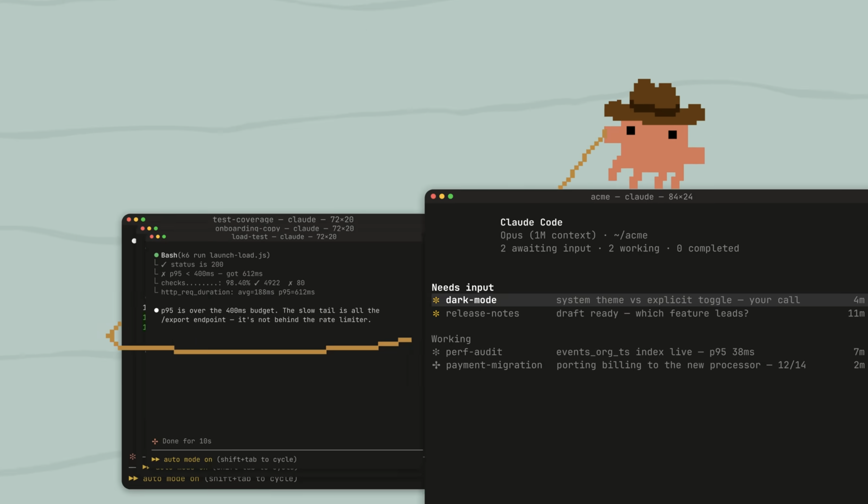Click fast-forward arrows beside load-test auto mode
Viewport: 868px width, 504px height.
(155, 459)
